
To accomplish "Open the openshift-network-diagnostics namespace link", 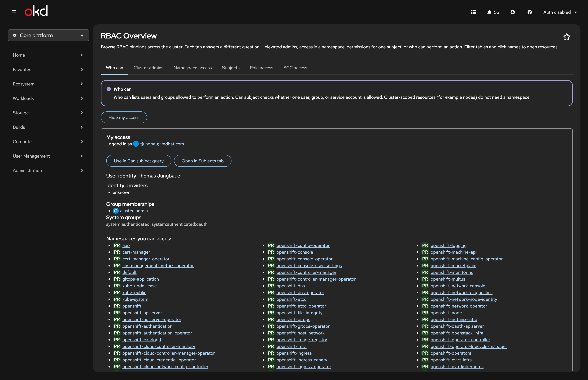I will (461, 293).
